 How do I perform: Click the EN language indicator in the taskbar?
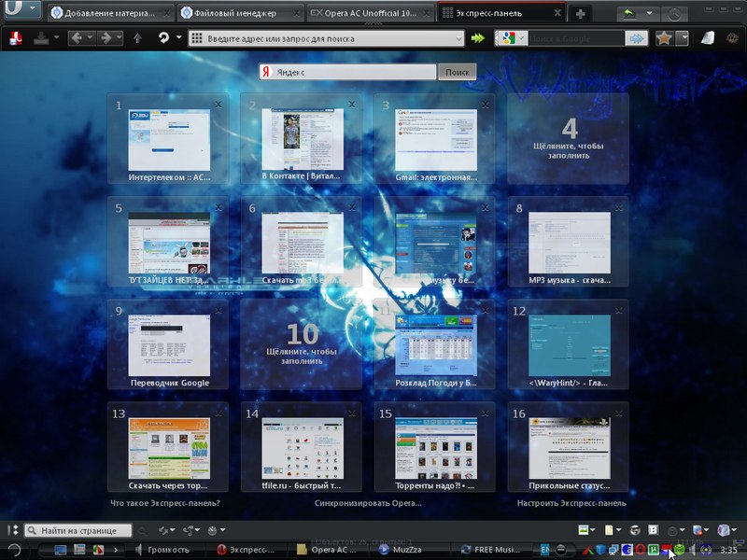pos(545,550)
